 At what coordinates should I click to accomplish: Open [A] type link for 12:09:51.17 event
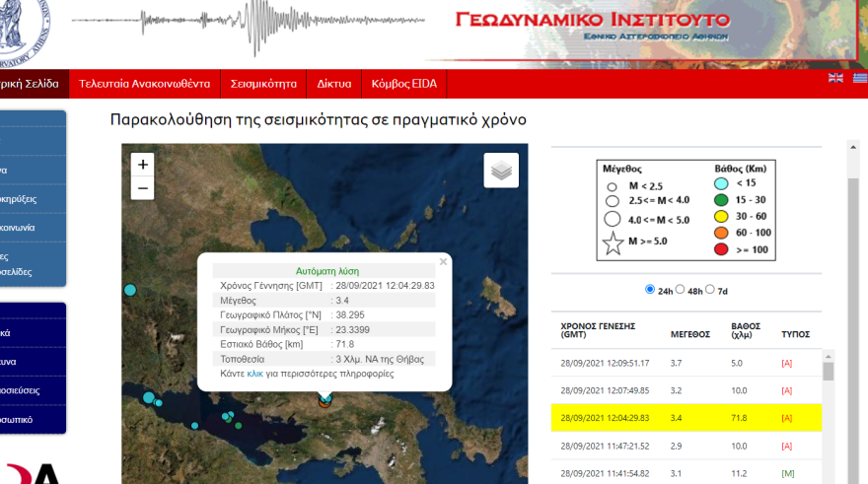pos(787,363)
